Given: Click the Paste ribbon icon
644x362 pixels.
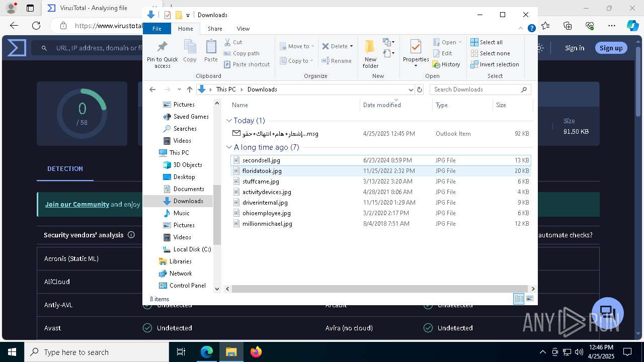Looking at the screenshot, I should (x=211, y=51).
